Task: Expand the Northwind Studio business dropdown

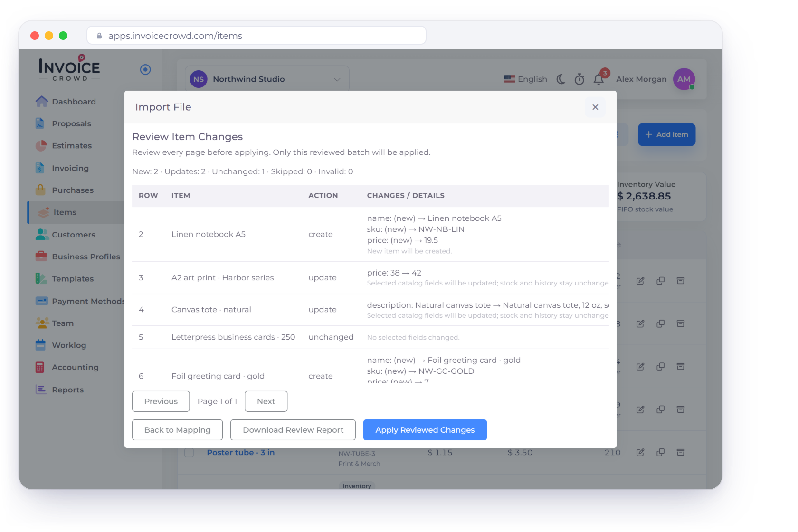Action: pos(267,79)
